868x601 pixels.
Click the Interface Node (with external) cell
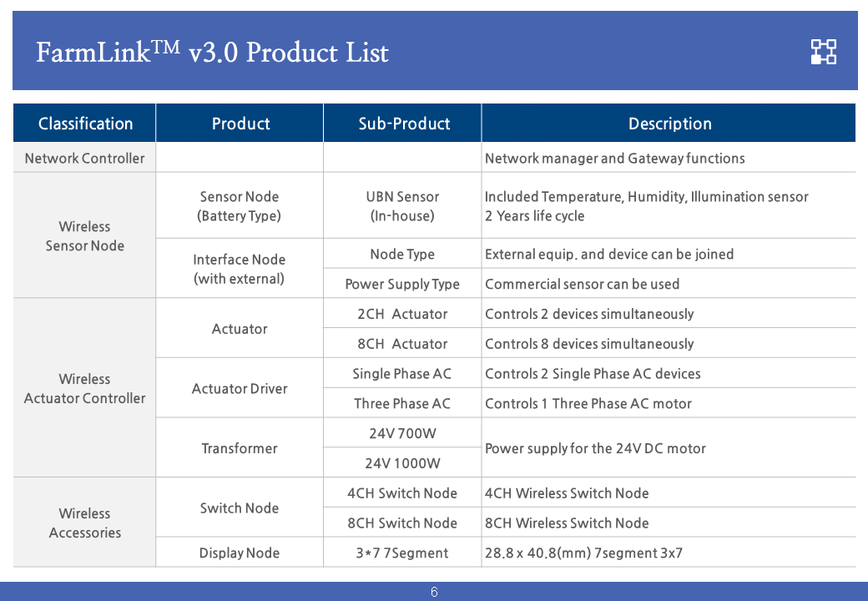pyautogui.click(x=240, y=269)
